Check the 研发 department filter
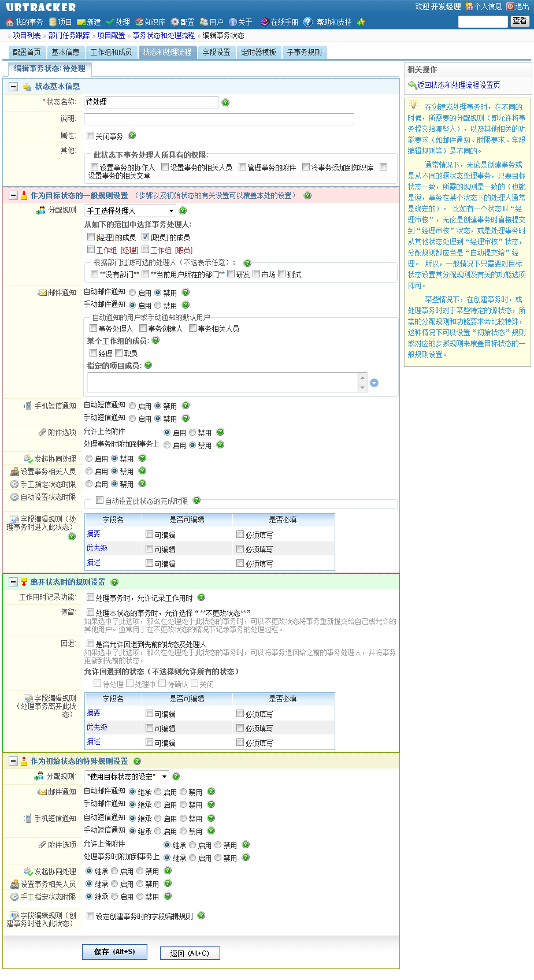The image size is (534, 980). tap(231, 274)
